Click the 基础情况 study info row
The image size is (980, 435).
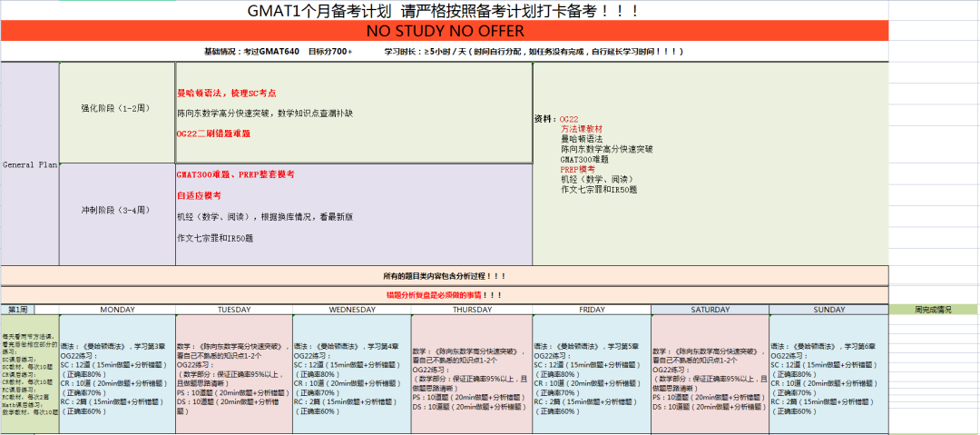point(445,52)
